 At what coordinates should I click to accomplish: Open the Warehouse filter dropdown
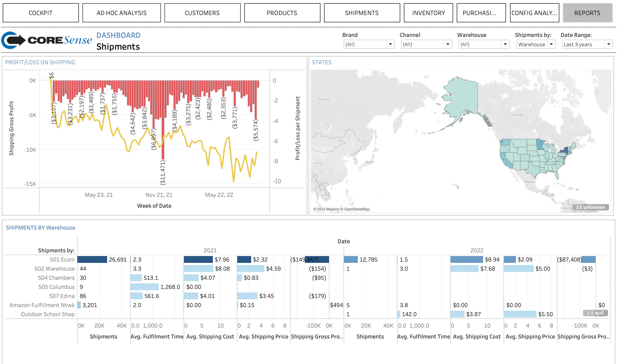click(505, 44)
